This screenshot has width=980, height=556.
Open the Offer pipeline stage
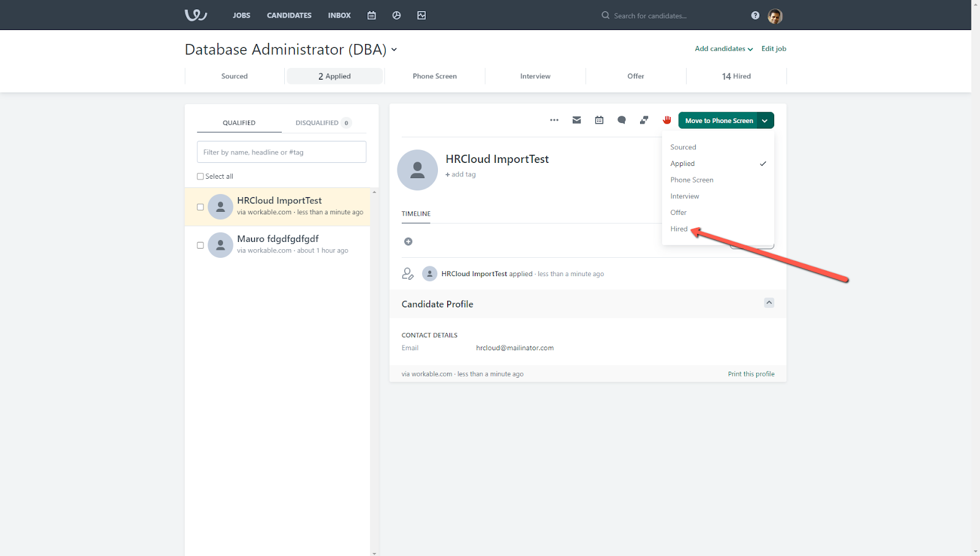click(x=636, y=76)
